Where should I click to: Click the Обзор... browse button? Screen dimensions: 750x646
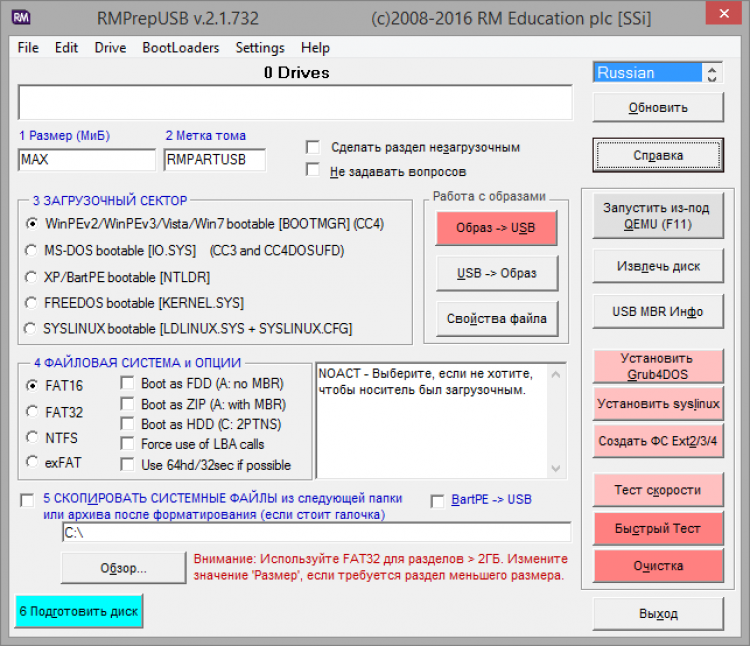(123, 568)
